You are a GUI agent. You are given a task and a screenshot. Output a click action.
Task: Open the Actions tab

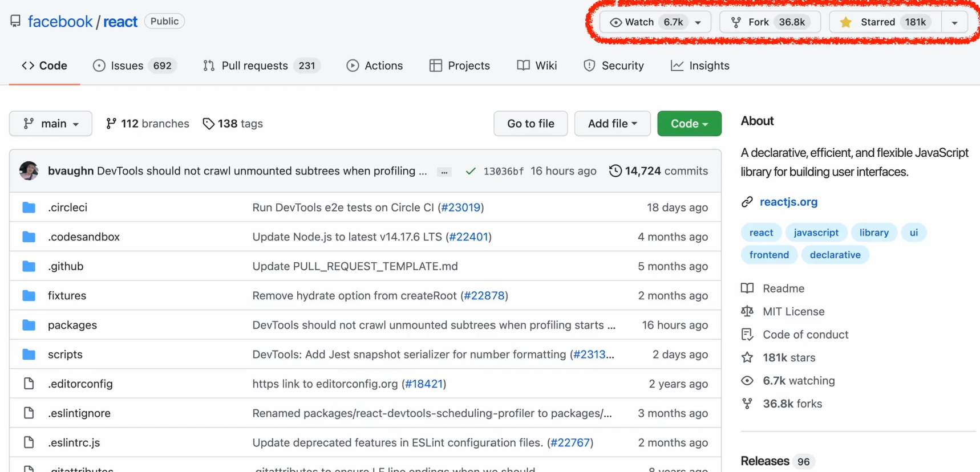tap(375, 66)
